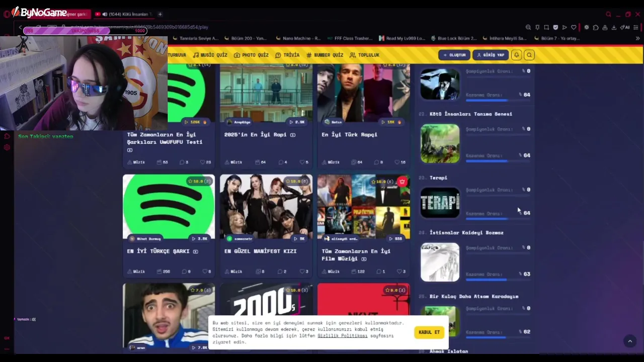This screenshot has width=644, height=362.
Task: Click the notification bell on the site header
Action: click(x=516, y=55)
